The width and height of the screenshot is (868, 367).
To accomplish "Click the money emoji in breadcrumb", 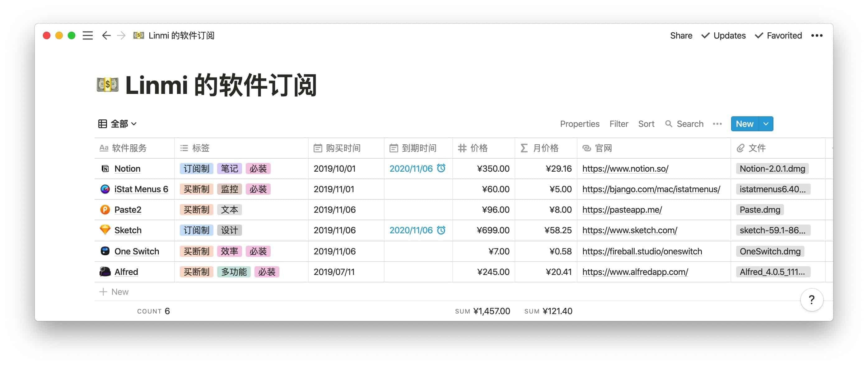I will (x=138, y=35).
